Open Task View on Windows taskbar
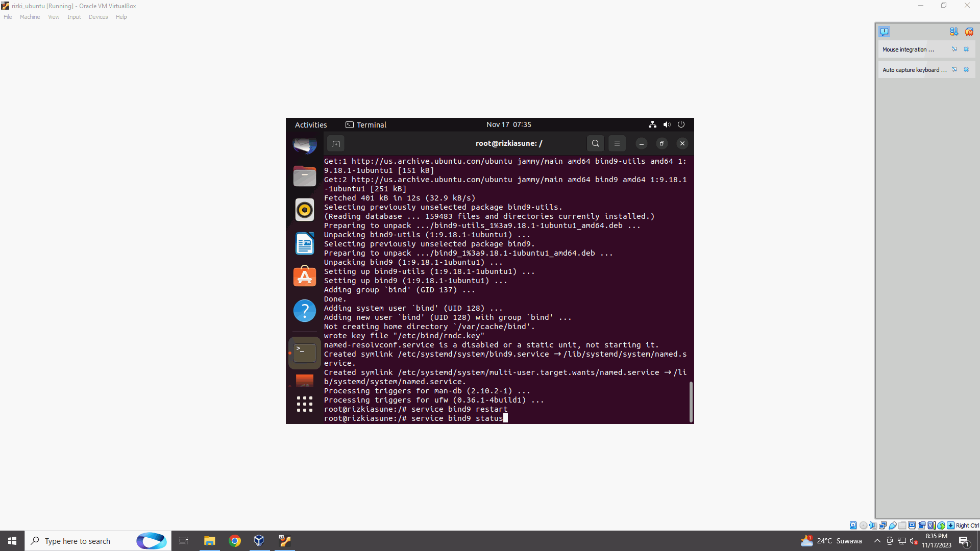Screen dimensions: 980x551 184,541
